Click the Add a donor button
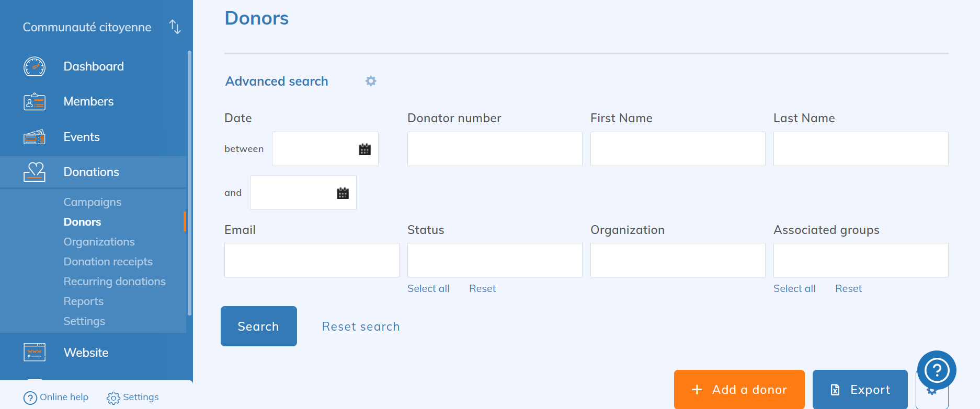The width and height of the screenshot is (980, 409). coord(739,390)
